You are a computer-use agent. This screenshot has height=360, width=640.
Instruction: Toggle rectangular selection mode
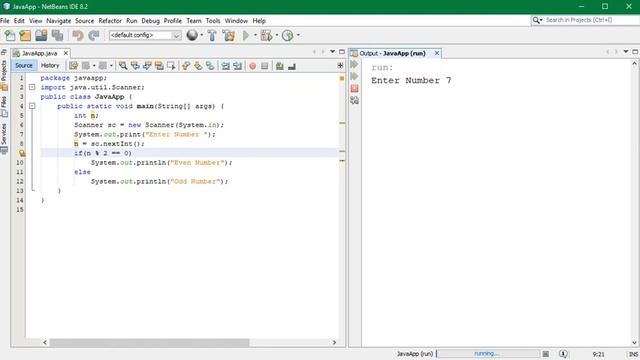[x=171, y=66]
